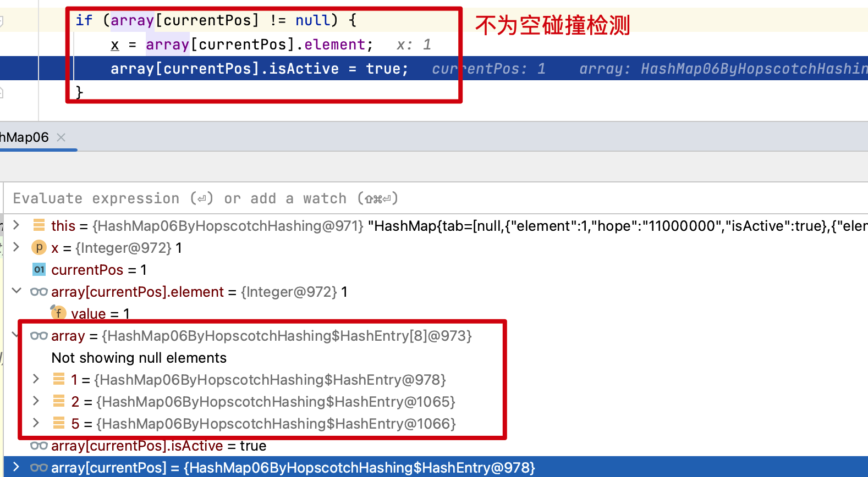This screenshot has width=868, height=477.
Task: Click inline hint 'array: HashMap06ByHopscotchHashing' in editor
Action: pos(723,69)
